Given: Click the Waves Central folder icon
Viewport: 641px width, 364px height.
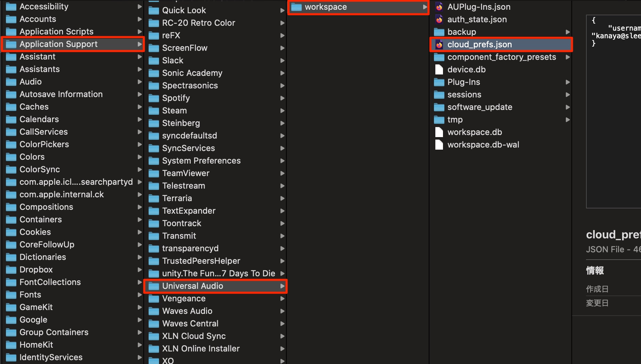Looking at the screenshot, I should tap(154, 324).
